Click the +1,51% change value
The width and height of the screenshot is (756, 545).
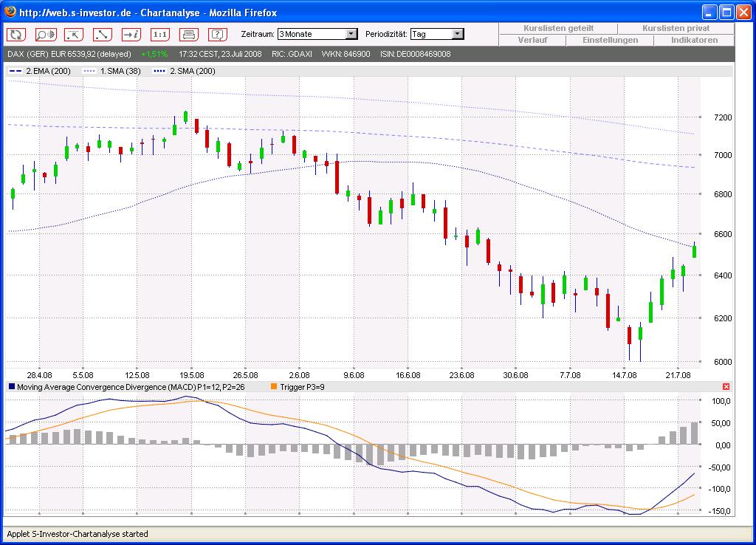[x=154, y=54]
